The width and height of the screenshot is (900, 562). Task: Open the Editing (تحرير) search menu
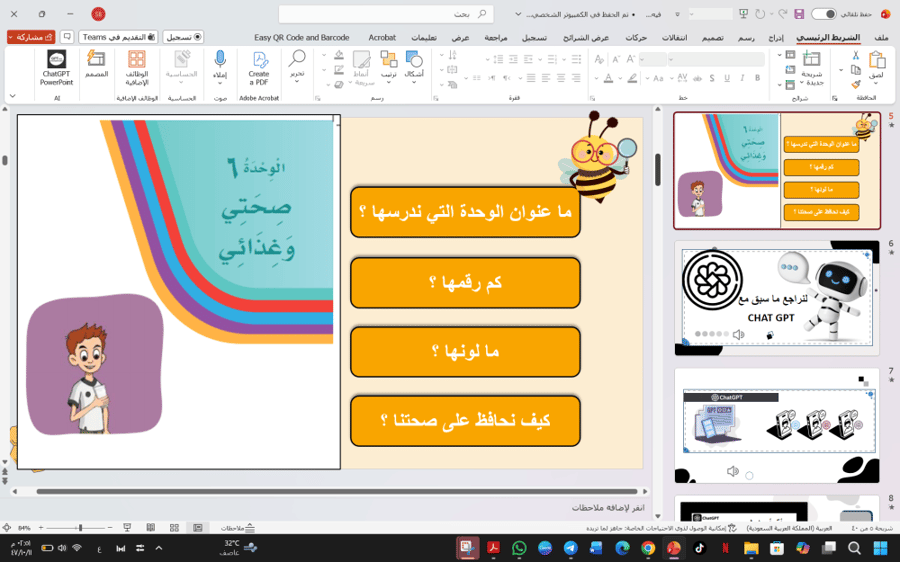[297, 67]
